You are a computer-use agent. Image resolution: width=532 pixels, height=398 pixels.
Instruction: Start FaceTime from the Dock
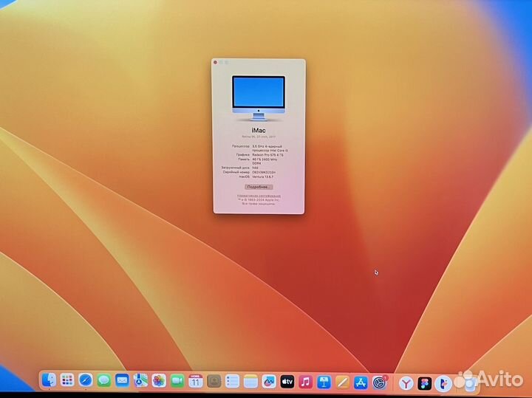pyautogui.click(x=177, y=381)
